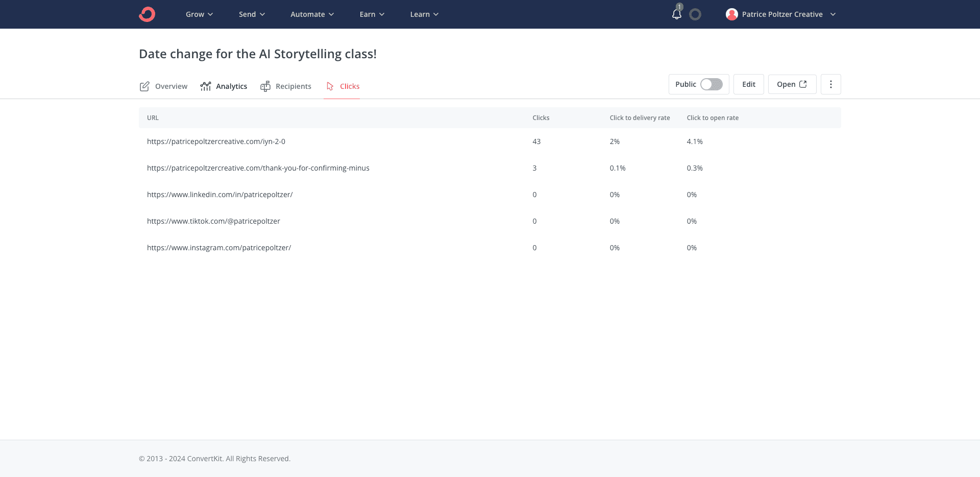Switch to the Analytics tab
The height and width of the screenshot is (477, 980).
tap(224, 86)
